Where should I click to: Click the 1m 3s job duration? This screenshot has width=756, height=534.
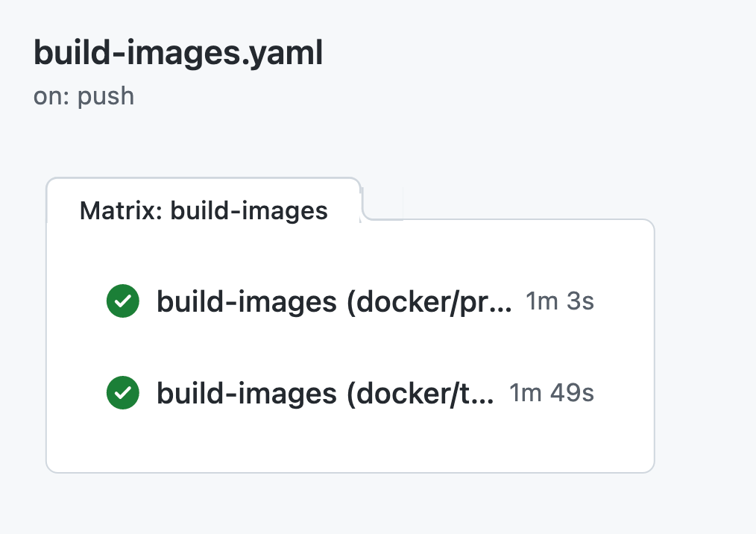point(559,302)
